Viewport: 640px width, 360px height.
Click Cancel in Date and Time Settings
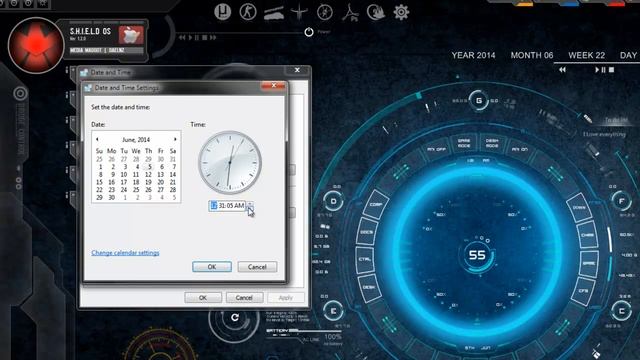click(257, 267)
